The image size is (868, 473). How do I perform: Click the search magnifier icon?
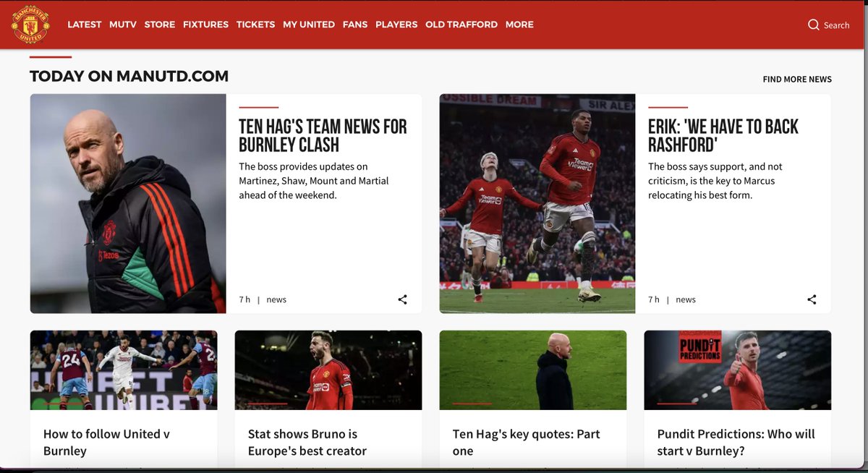coord(814,25)
